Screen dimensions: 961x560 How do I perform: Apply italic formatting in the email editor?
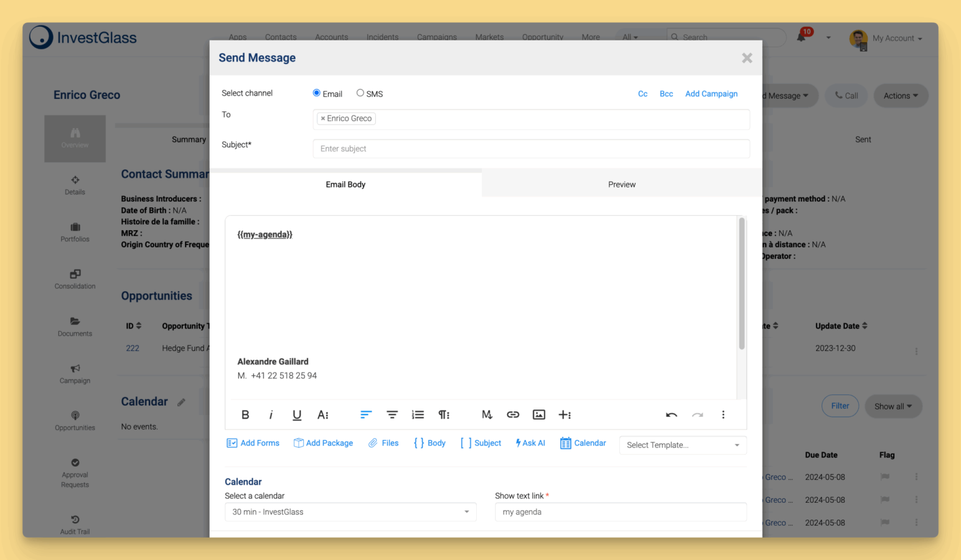click(271, 415)
